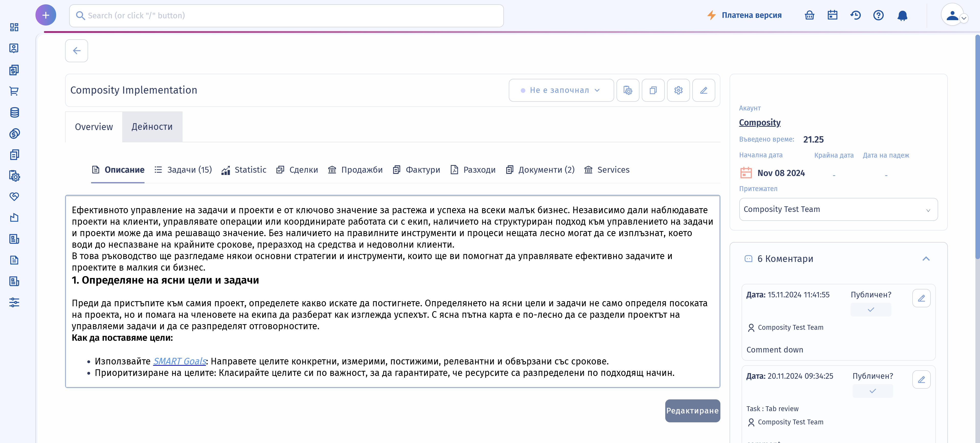The height and width of the screenshot is (443, 980).
Task: Open the sliders settings icon in sidebar
Action: tap(14, 302)
